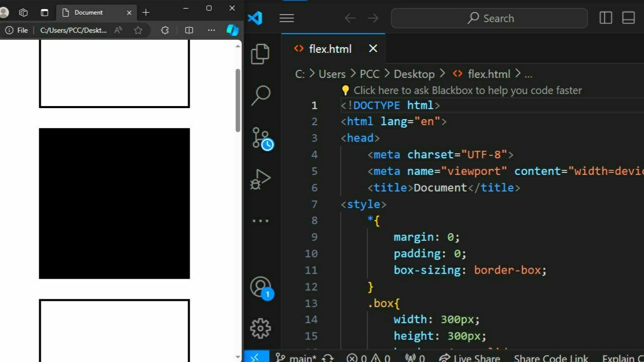Start Live Share from the status bar
The image size is (644, 362).
pos(469,358)
